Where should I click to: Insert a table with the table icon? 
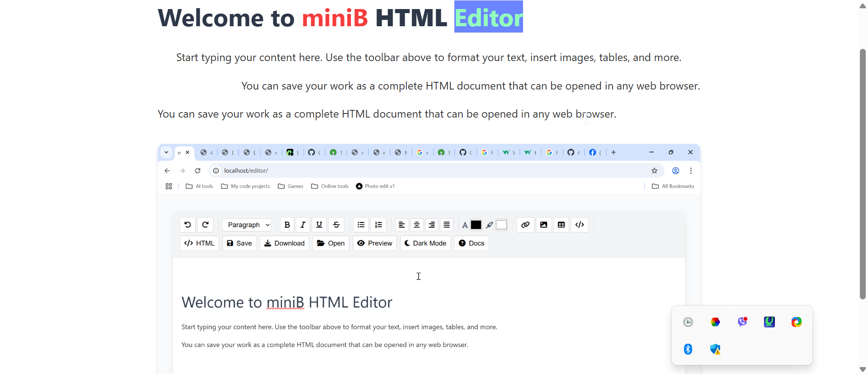561,225
